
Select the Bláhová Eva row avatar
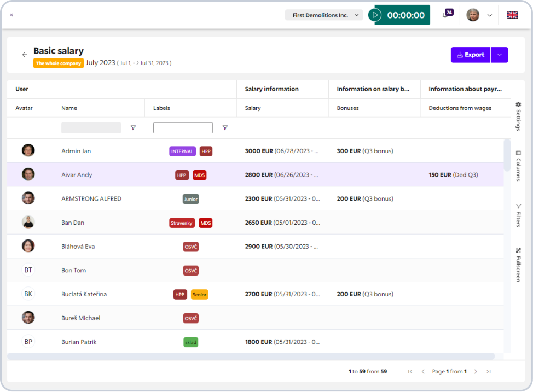click(28, 246)
